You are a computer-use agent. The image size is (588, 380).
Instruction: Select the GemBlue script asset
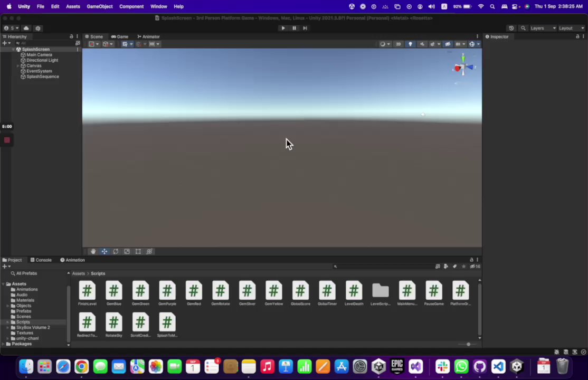tap(113, 293)
